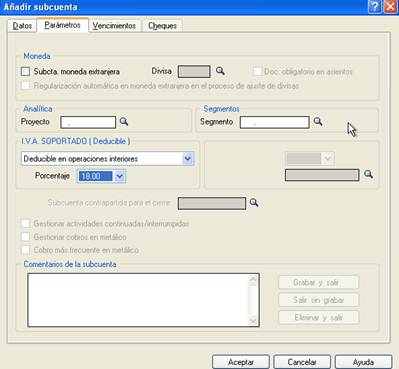Click the Divisa input field

click(194, 71)
